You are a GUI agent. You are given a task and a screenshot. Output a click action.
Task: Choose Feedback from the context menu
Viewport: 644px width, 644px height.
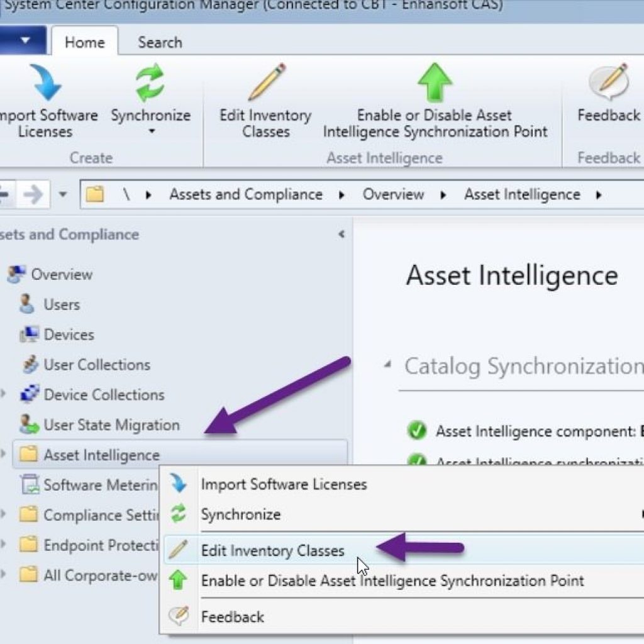402,616
